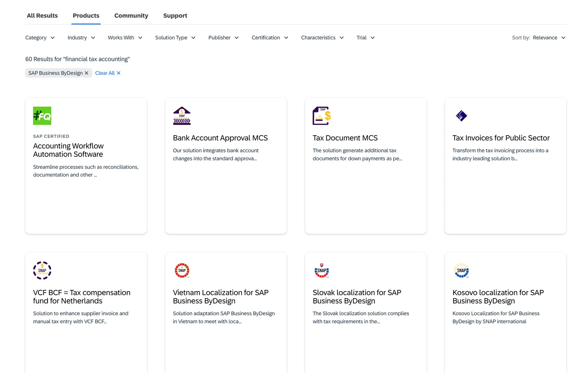Click 'Our solution integrates bank account' description

pos(216,154)
